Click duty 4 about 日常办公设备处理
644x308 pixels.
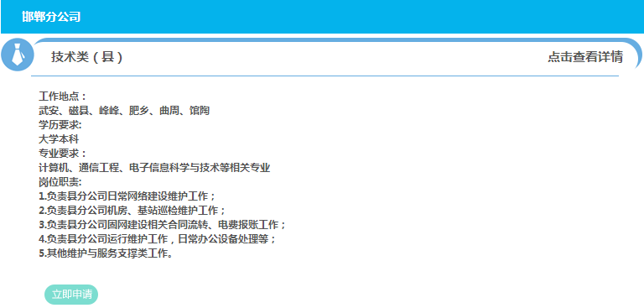point(158,239)
